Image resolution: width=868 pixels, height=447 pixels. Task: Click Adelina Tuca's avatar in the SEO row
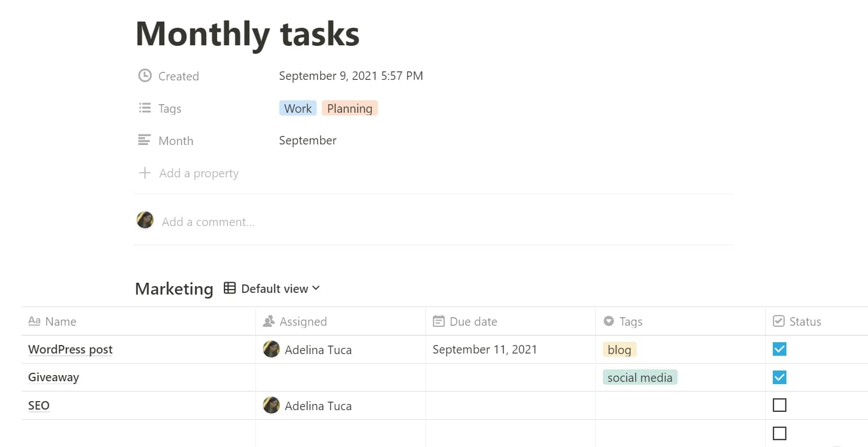click(271, 405)
